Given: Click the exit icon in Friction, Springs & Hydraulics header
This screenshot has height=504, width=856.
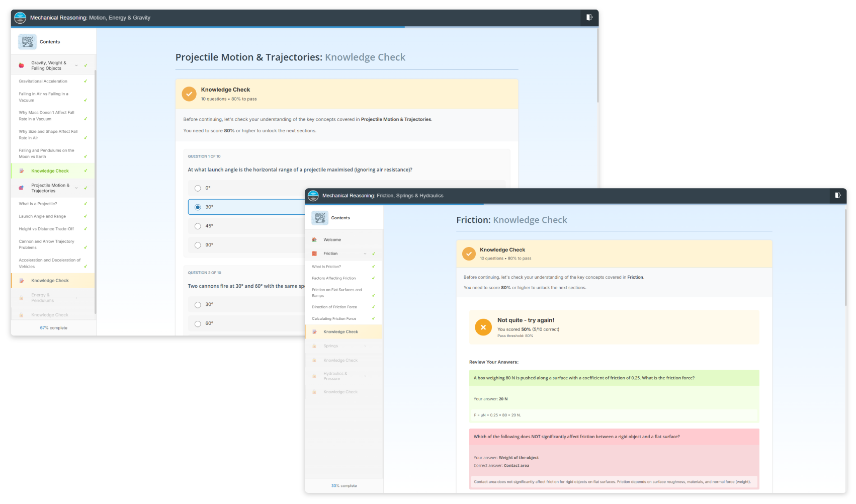Looking at the screenshot, I should click(x=837, y=196).
